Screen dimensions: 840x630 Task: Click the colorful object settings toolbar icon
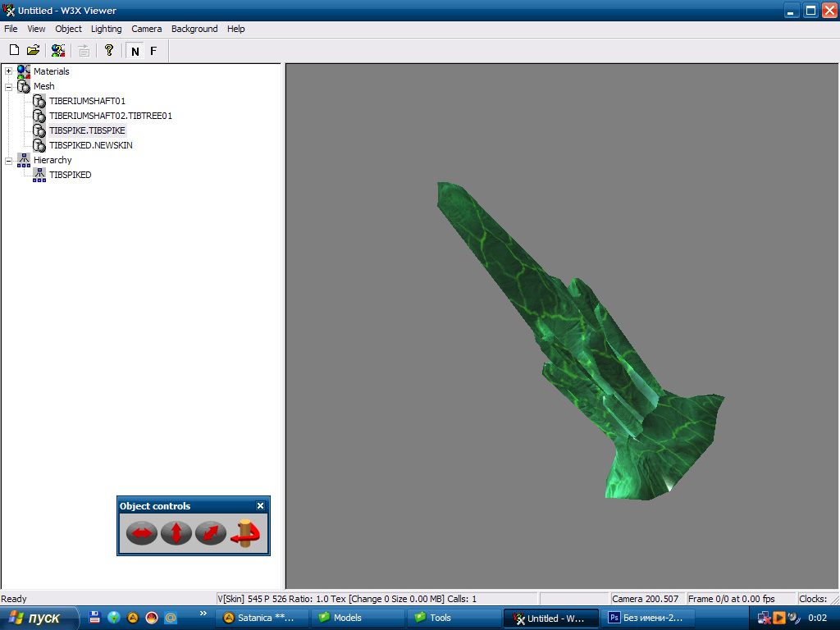point(58,50)
